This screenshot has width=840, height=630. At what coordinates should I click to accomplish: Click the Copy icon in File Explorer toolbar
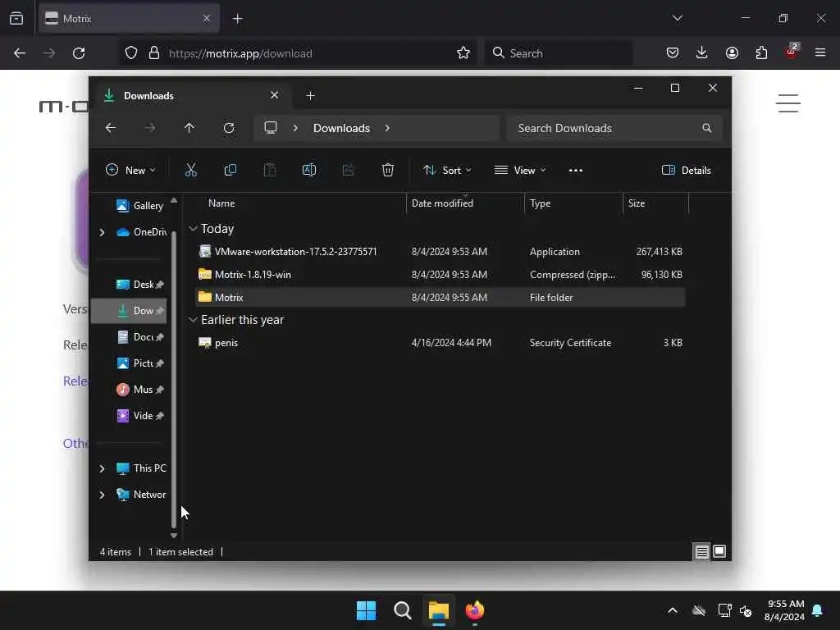pyautogui.click(x=231, y=171)
